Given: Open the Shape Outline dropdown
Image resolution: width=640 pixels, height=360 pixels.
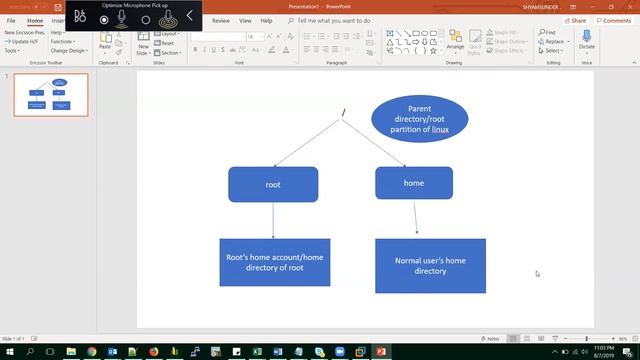Looking at the screenshot, I should tap(507, 42).
